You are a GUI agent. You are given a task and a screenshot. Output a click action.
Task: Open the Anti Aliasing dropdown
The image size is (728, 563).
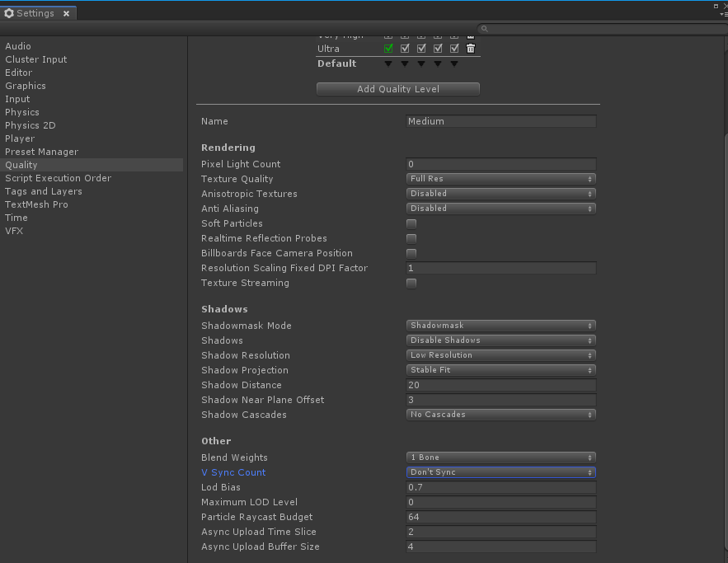click(x=501, y=209)
